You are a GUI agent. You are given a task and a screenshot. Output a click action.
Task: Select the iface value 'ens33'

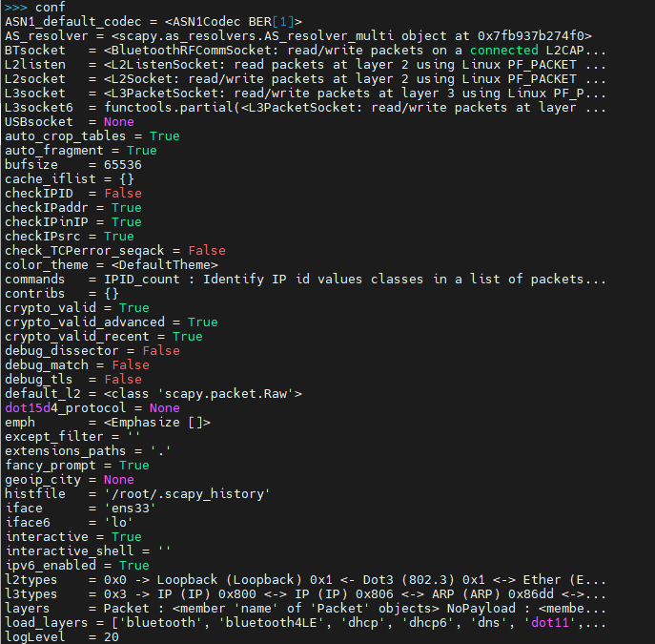point(131,509)
